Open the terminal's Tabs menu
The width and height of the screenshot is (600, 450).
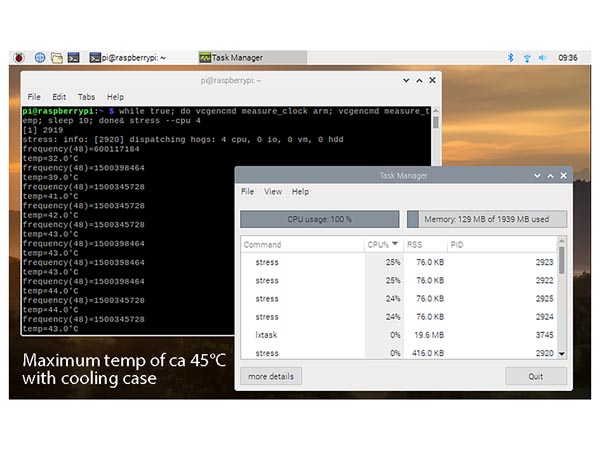[87, 97]
